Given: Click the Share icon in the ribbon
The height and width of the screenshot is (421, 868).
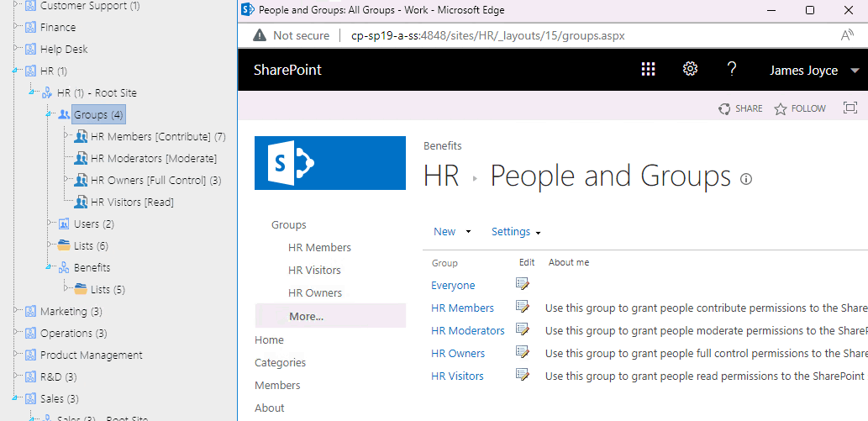Looking at the screenshot, I should [x=724, y=108].
